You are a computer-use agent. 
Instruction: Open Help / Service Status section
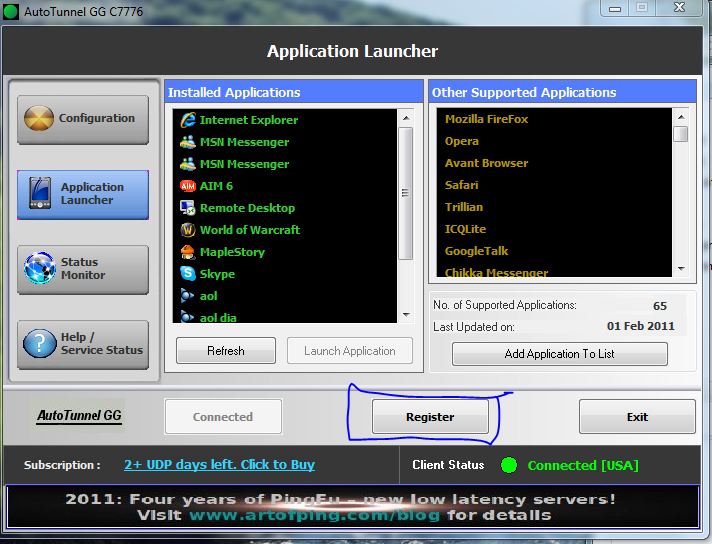click(x=83, y=345)
